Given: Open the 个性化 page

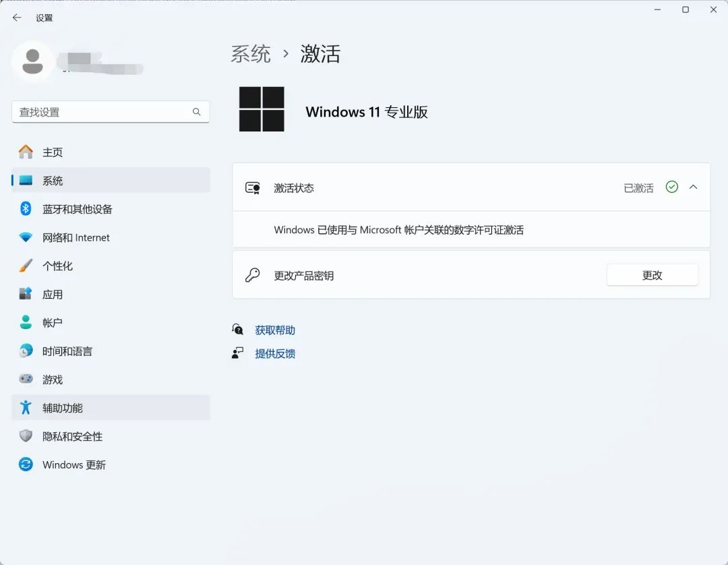Looking at the screenshot, I should point(111,266).
